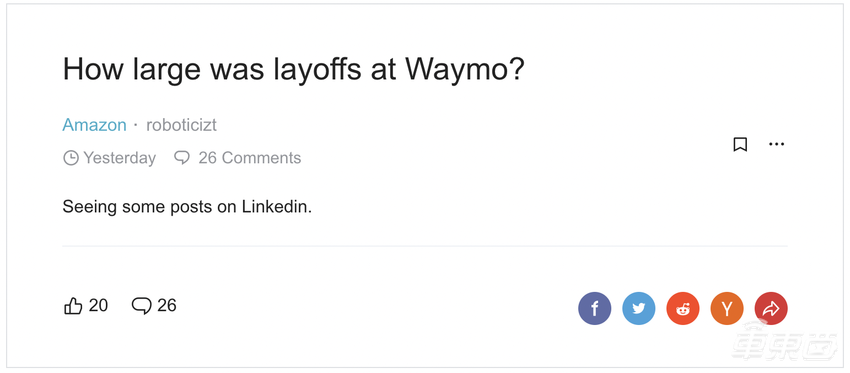Image resolution: width=850 pixels, height=373 pixels.
Task: Click the like count 20
Action: click(x=98, y=305)
